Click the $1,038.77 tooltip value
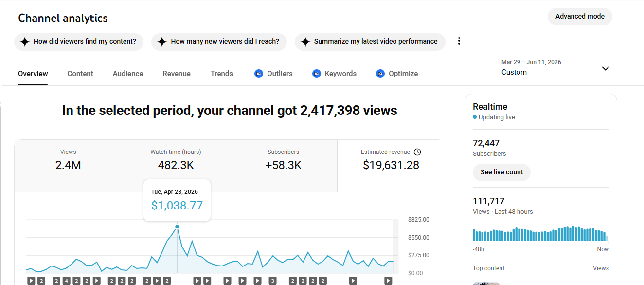Viewport: 644px width, 285px height. [177, 206]
